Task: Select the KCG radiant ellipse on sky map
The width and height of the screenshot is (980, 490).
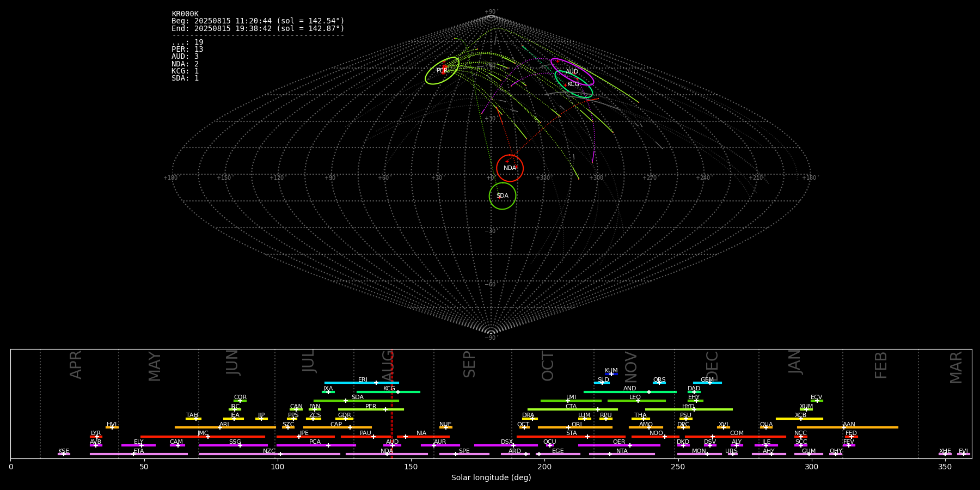Action: coord(574,84)
